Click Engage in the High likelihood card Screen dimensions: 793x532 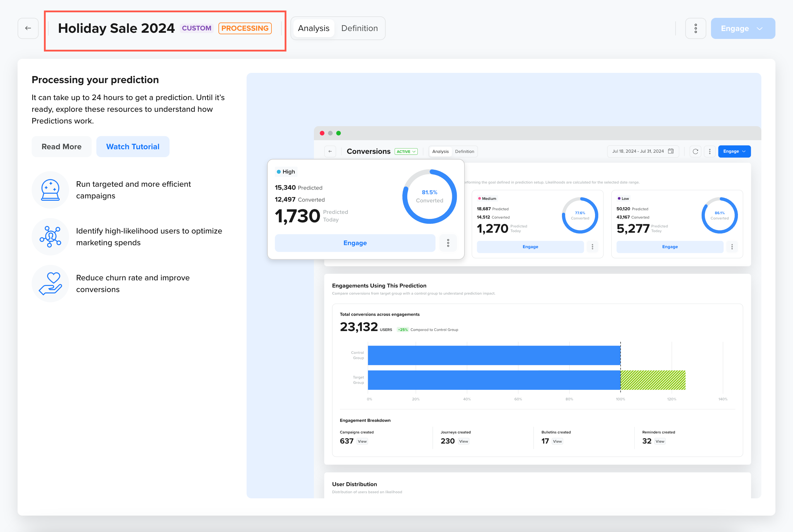(355, 243)
